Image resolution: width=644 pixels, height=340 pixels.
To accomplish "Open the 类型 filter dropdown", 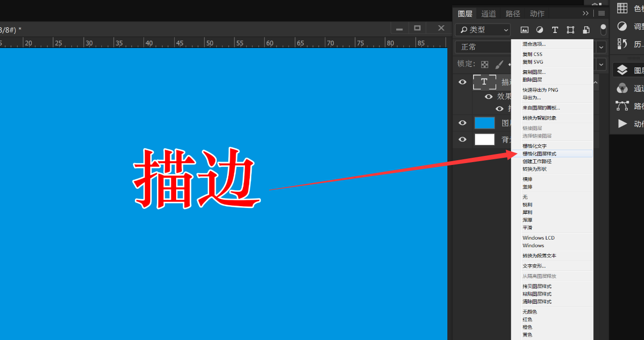I will 482,30.
